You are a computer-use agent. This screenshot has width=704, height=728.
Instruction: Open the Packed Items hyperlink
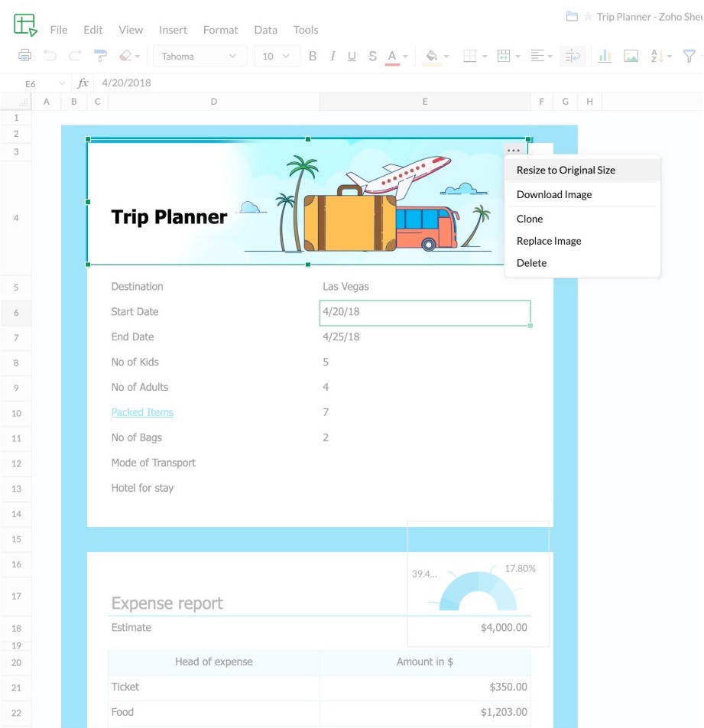pyautogui.click(x=142, y=412)
